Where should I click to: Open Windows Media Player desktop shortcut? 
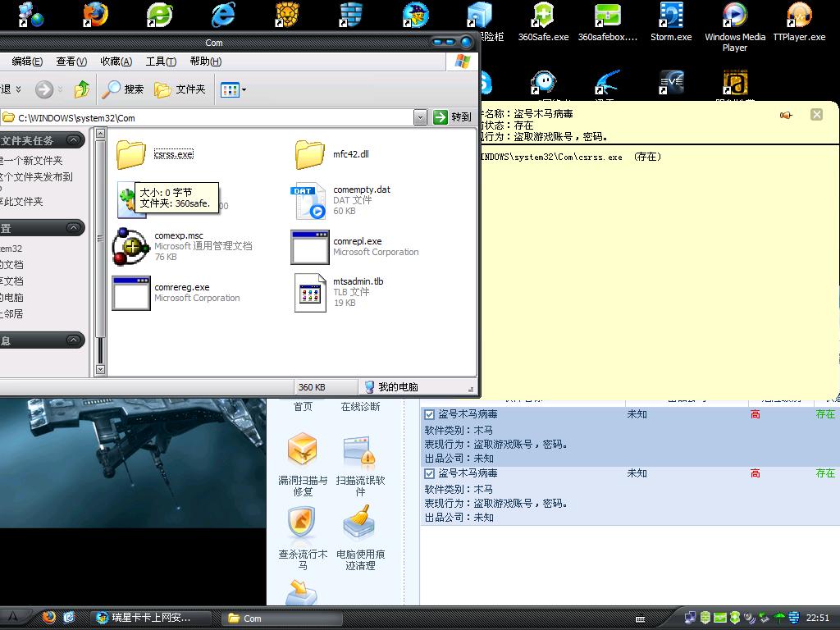pos(735,27)
